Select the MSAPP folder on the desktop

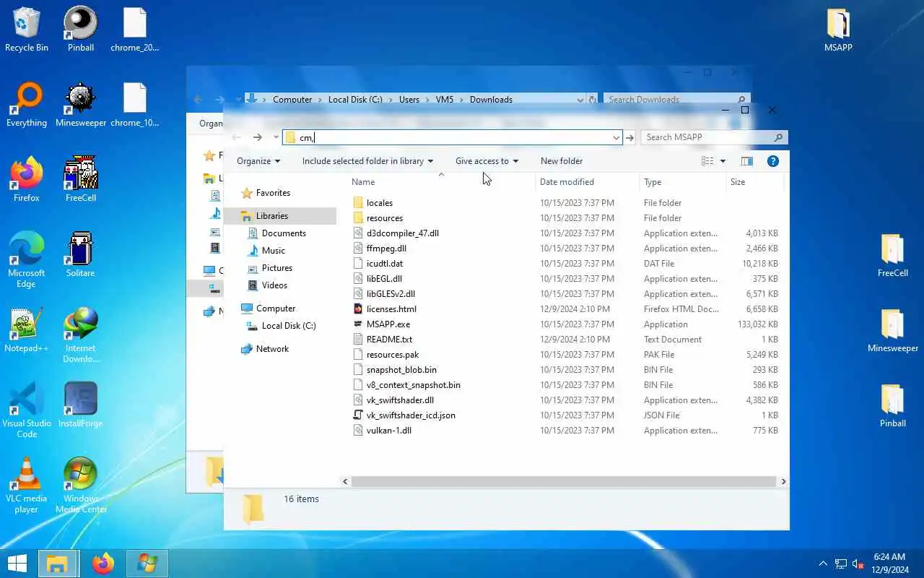(838, 30)
